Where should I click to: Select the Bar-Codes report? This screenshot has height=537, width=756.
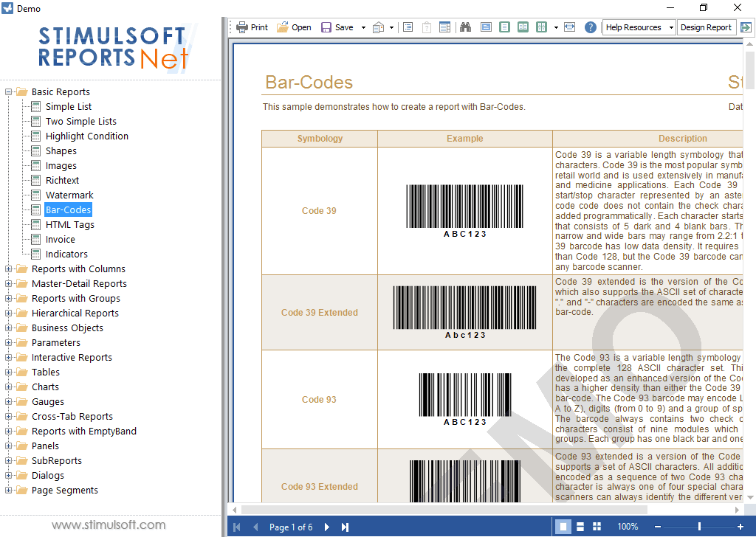click(68, 210)
